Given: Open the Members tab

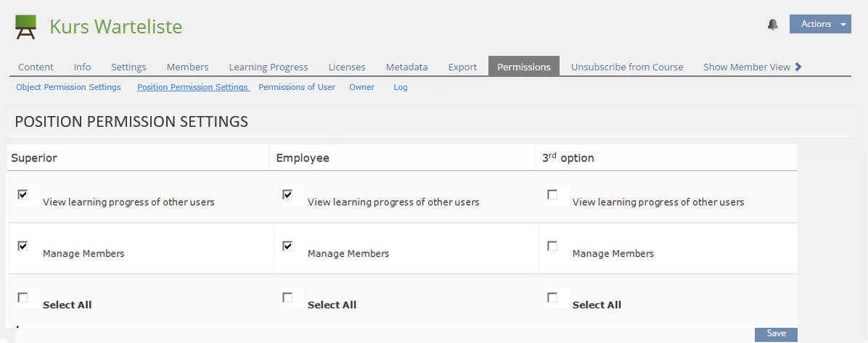Looking at the screenshot, I should point(187,67).
